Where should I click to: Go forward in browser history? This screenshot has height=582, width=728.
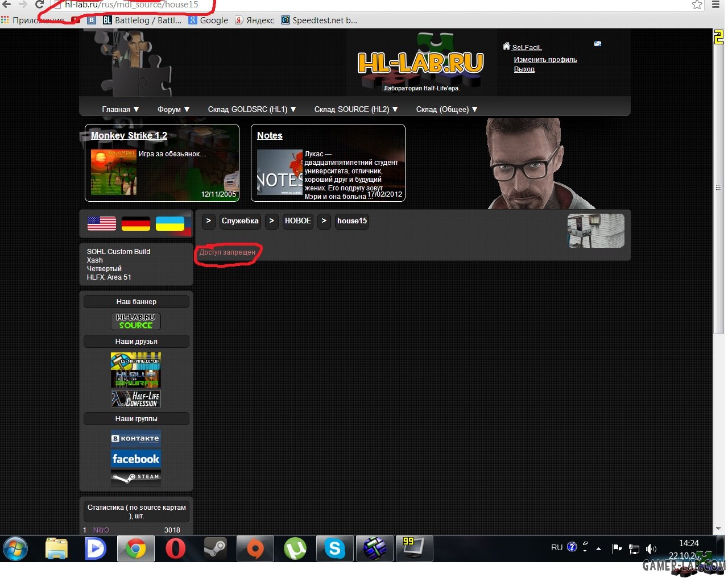(23, 5)
